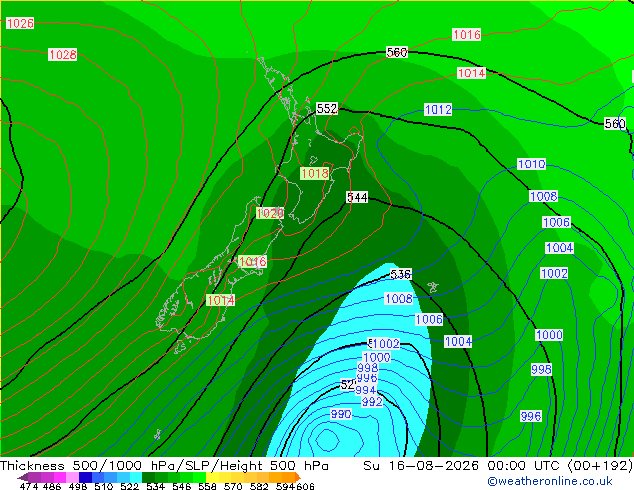Click the 1028 isobar label

pos(62,54)
